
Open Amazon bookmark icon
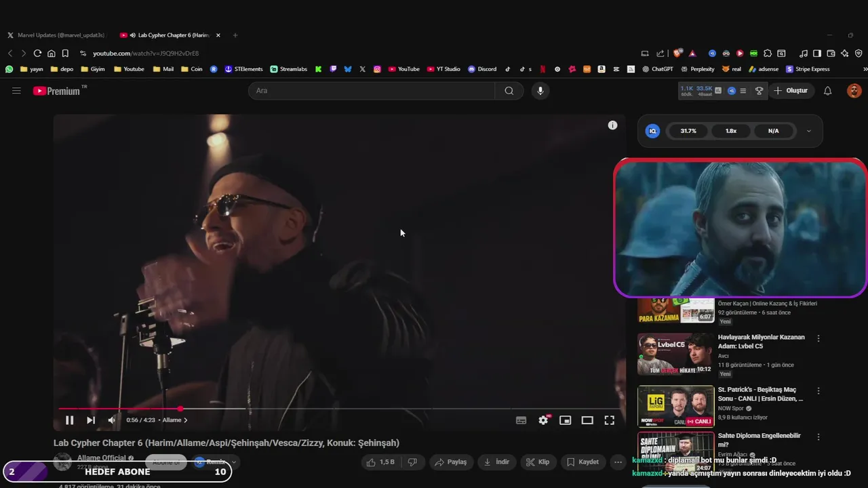click(601, 69)
